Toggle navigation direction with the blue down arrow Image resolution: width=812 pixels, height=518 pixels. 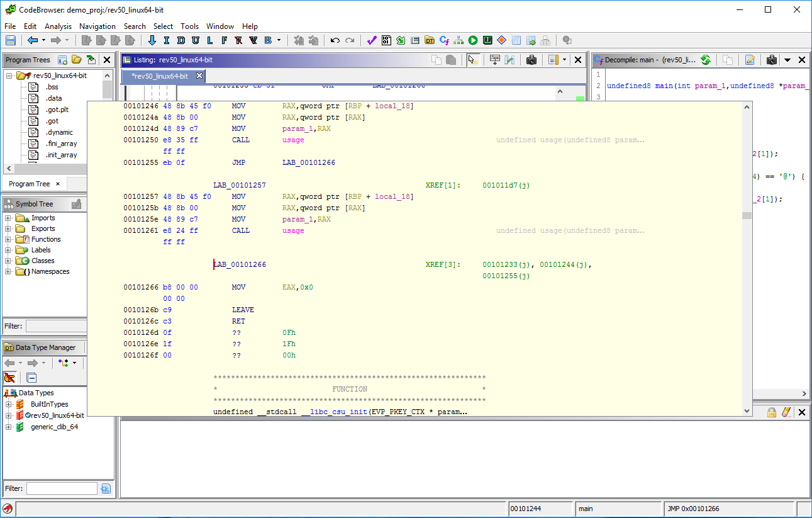(152, 40)
